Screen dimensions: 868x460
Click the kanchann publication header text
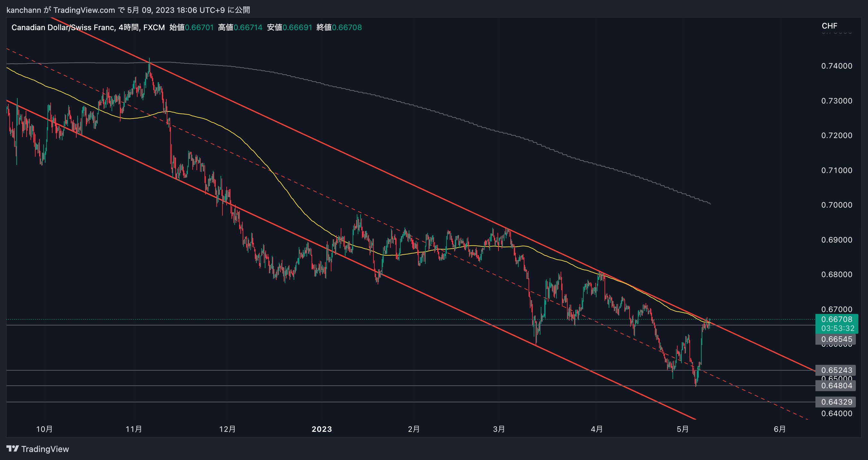click(x=129, y=10)
